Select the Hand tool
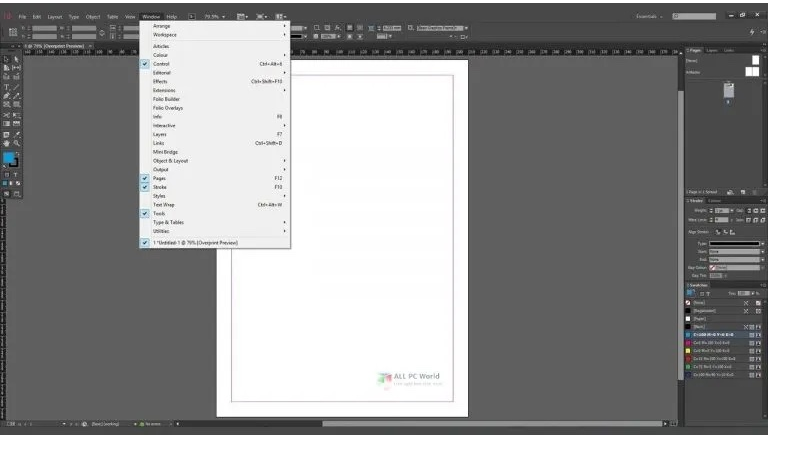793x451 pixels. tap(7, 144)
